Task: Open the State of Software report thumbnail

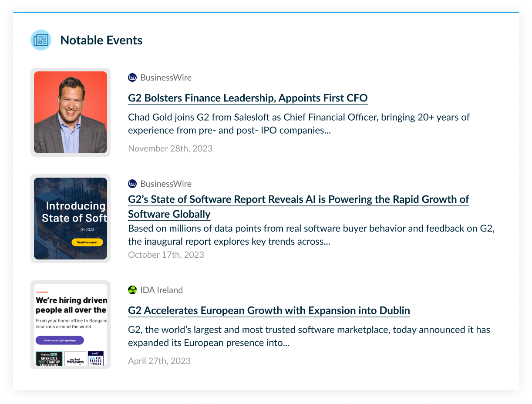Action: pyautogui.click(x=71, y=219)
